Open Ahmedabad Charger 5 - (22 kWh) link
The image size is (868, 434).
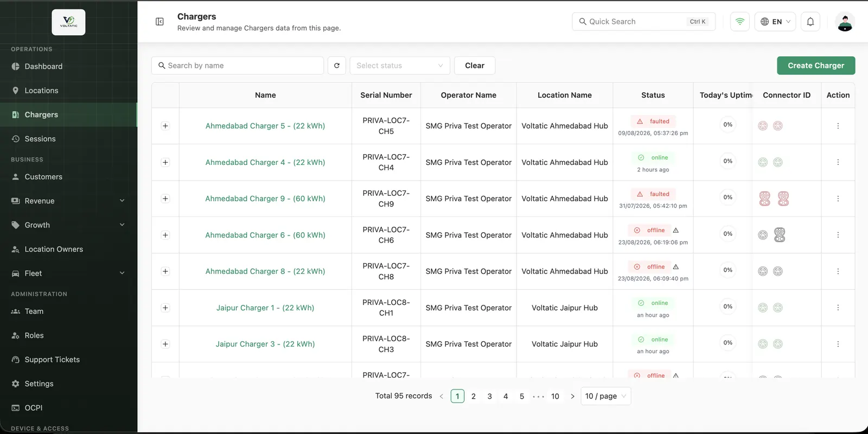click(265, 126)
